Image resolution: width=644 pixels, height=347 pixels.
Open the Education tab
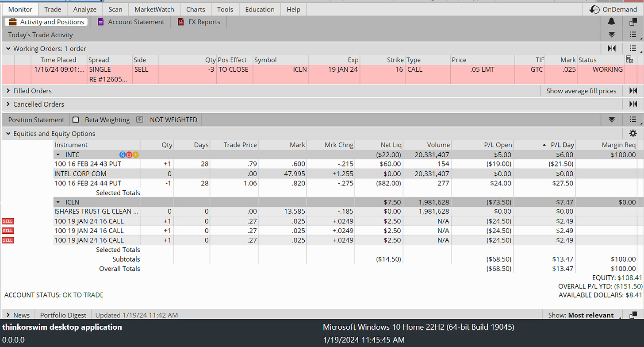pyautogui.click(x=260, y=9)
